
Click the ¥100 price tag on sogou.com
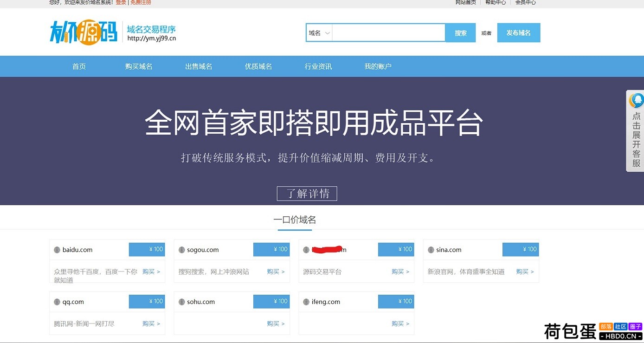[271, 249]
